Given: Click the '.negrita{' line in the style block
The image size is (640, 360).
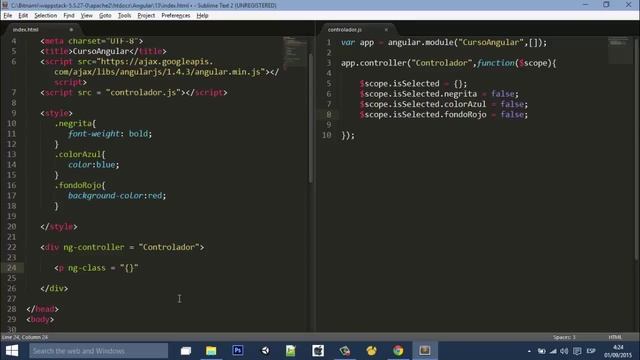Looking at the screenshot, I should pos(75,123).
